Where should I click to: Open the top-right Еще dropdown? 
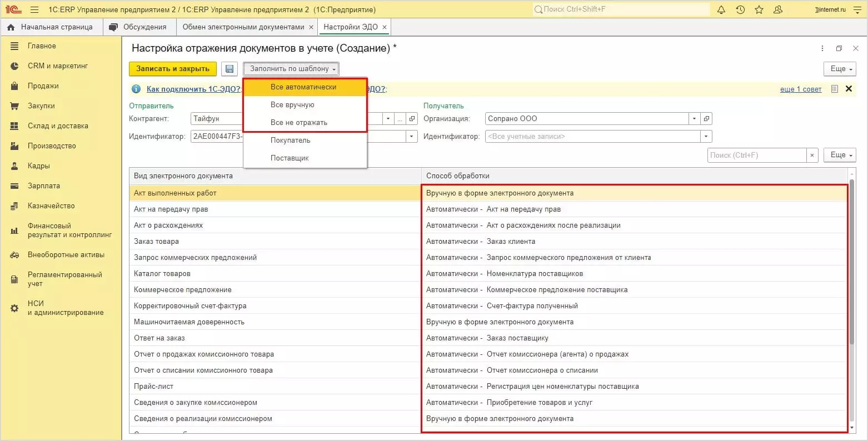841,69
